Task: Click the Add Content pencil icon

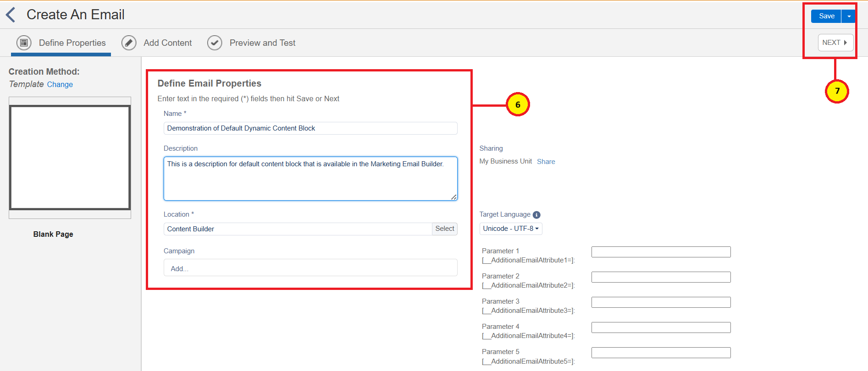Action: (x=129, y=43)
